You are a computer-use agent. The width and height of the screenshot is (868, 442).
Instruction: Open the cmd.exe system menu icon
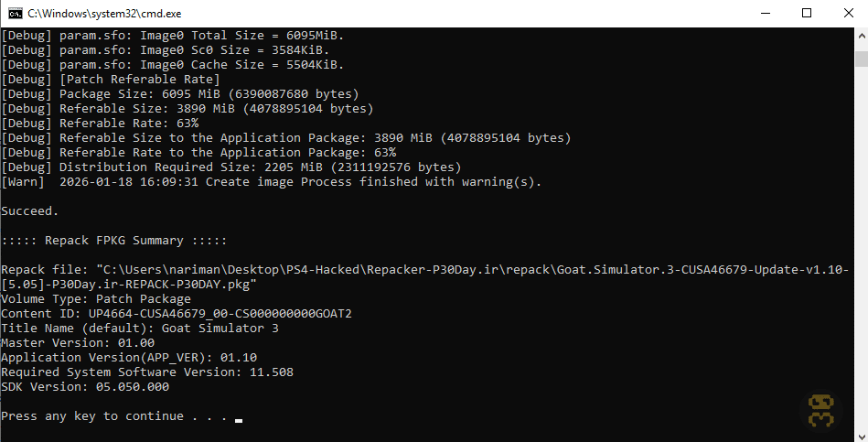point(15,14)
